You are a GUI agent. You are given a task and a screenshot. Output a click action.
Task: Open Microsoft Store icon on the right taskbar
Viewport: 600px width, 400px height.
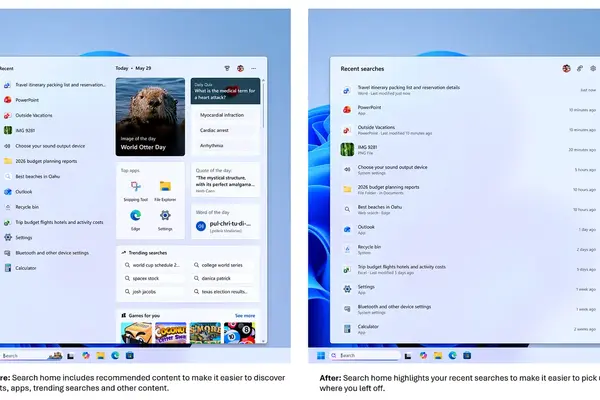click(x=467, y=356)
